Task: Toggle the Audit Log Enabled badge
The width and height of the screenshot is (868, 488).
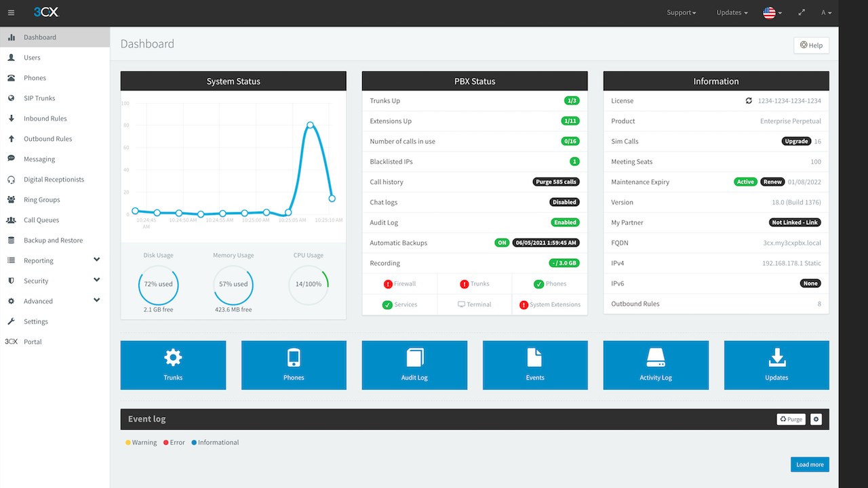Action: click(x=565, y=222)
